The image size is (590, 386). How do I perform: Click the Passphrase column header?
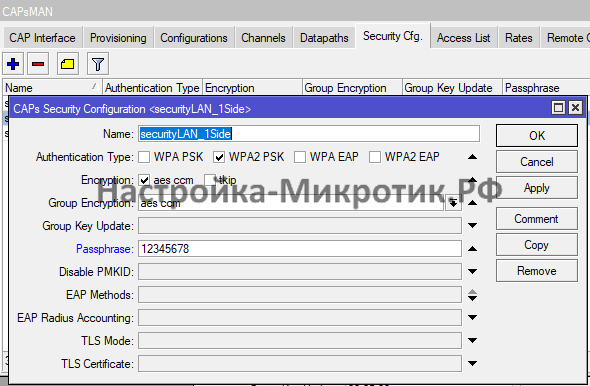click(546, 88)
